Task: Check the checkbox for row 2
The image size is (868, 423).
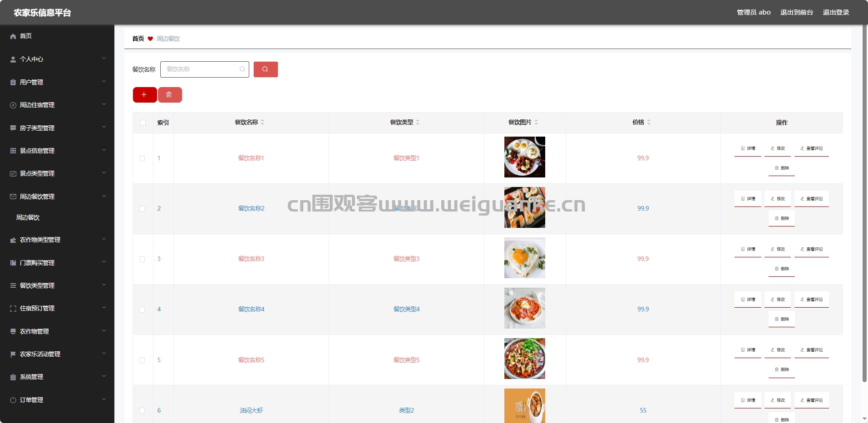Action: (142, 209)
